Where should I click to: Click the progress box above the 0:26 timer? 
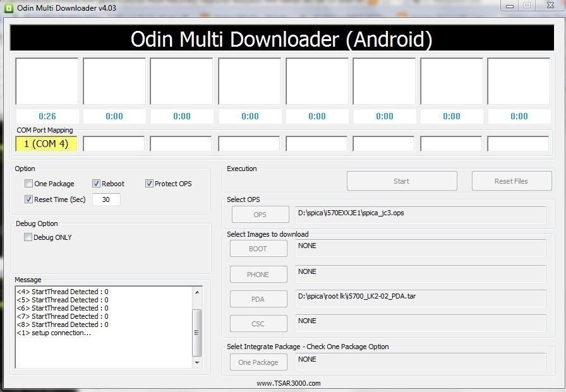[47, 81]
